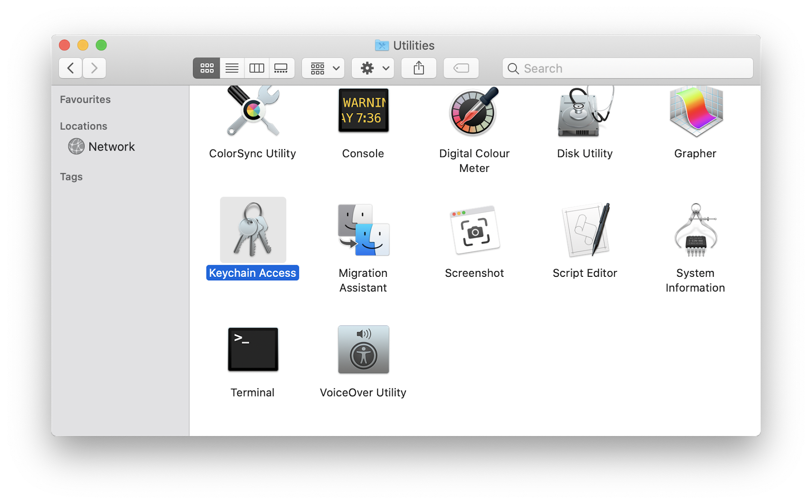812x504 pixels.
Task: Select the Grapher app icon
Action: click(696, 111)
